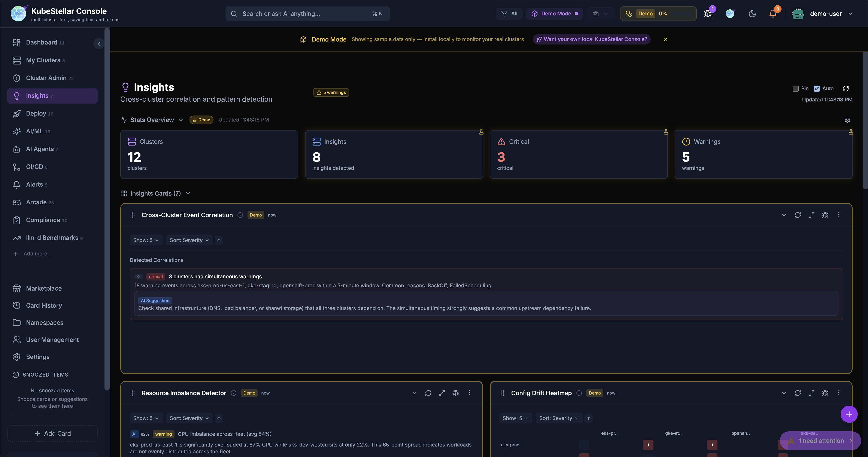The image size is (868, 457).
Task: Open the Resource Imbalance Detector debug icon
Action: (456, 393)
